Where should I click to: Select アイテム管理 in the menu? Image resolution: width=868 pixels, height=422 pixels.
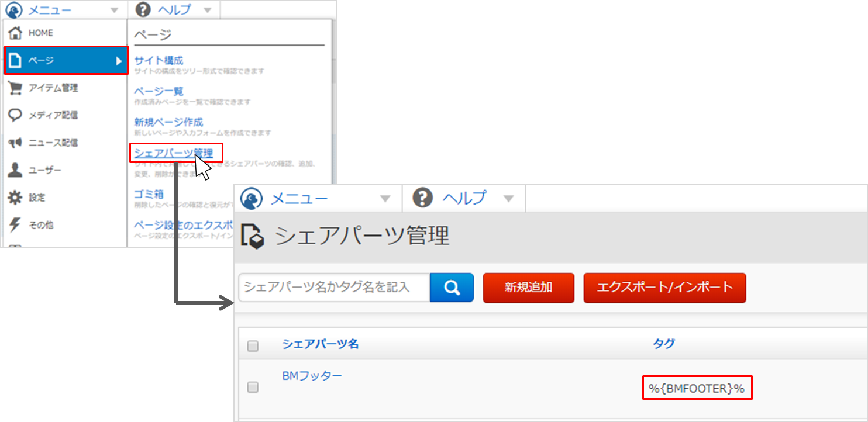tap(66, 88)
